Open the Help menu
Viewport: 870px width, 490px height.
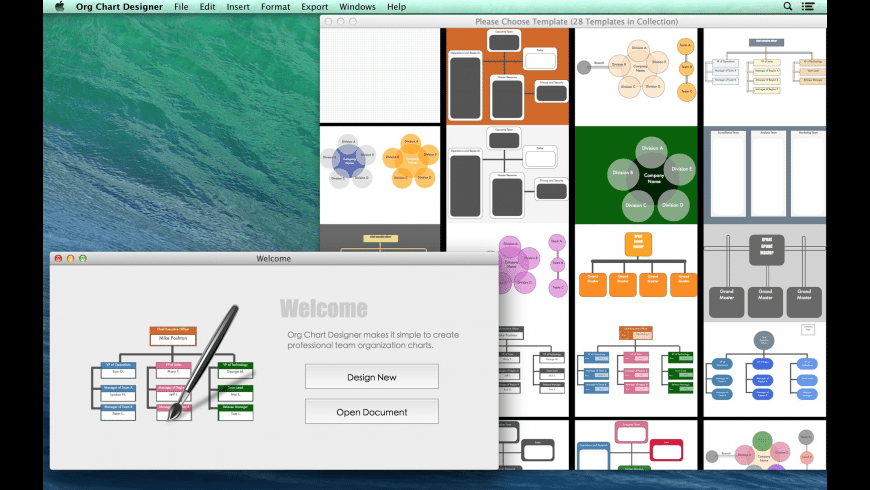coord(396,7)
